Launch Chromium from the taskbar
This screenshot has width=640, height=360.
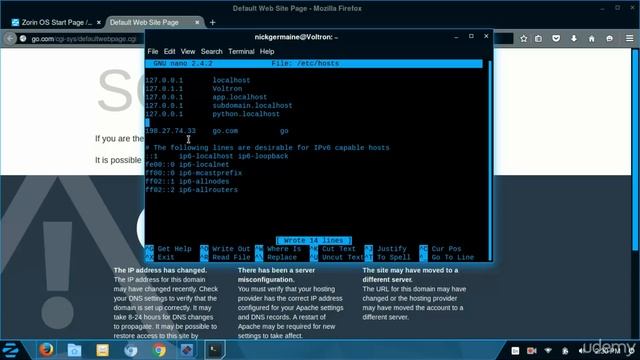tap(131, 350)
